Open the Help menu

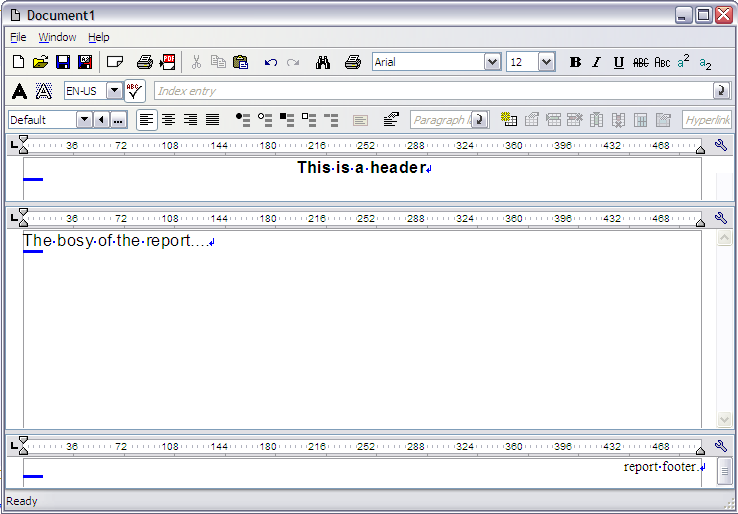point(99,37)
